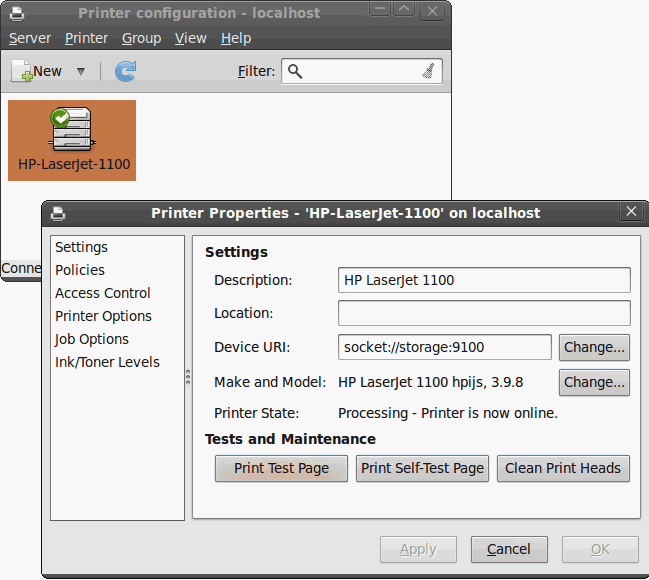Clear filter with the broom icon
Viewport: 649px width, 580px height.
click(x=429, y=71)
